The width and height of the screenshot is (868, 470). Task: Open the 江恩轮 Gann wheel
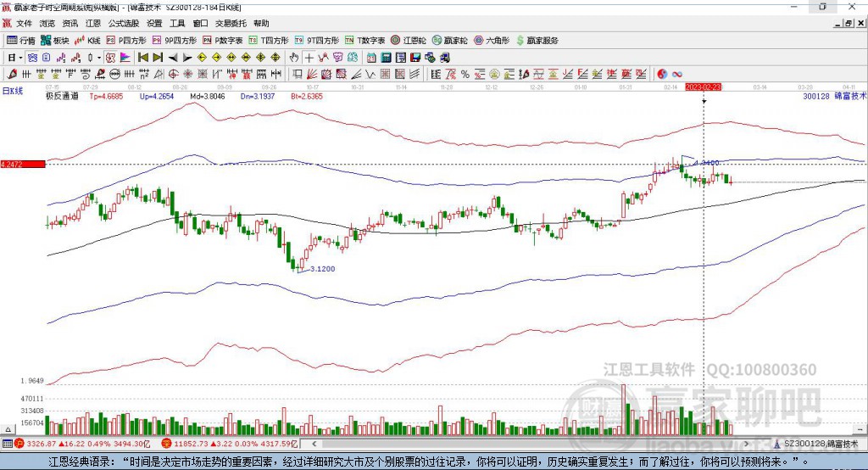(x=409, y=41)
